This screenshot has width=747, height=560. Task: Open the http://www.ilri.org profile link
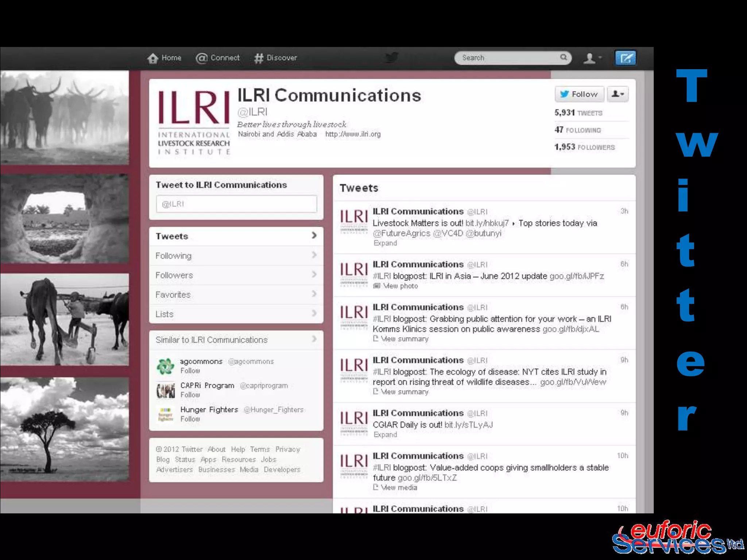[353, 134]
